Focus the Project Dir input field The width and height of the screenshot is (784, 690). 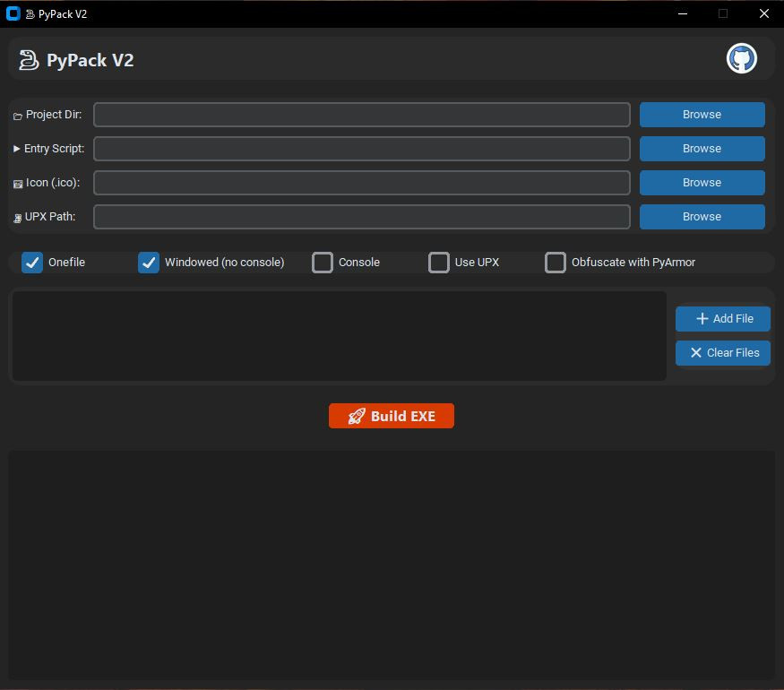click(x=361, y=115)
